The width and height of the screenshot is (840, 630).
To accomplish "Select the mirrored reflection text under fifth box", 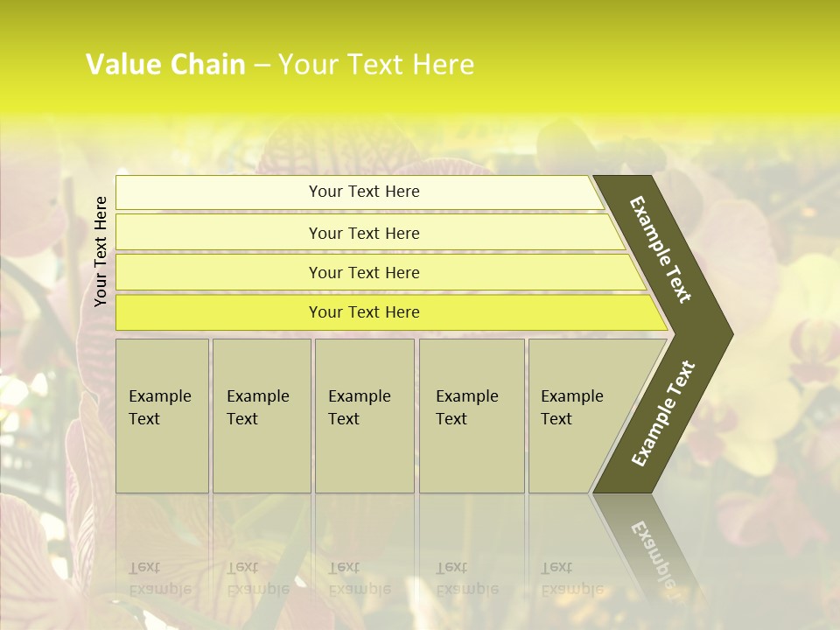I will (572, 578).
